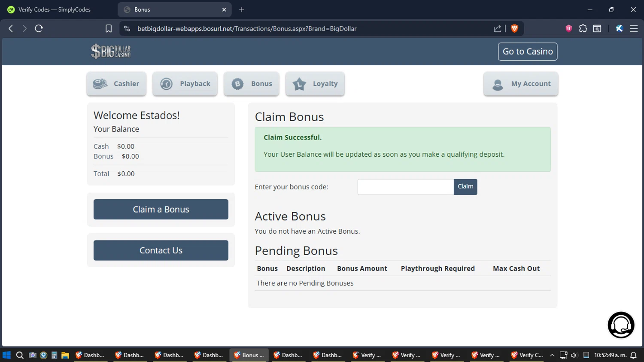644x362 pixels.
Task: Open the Camera app from taskbar
Action: pyautogui.click(x=32, y=355)
